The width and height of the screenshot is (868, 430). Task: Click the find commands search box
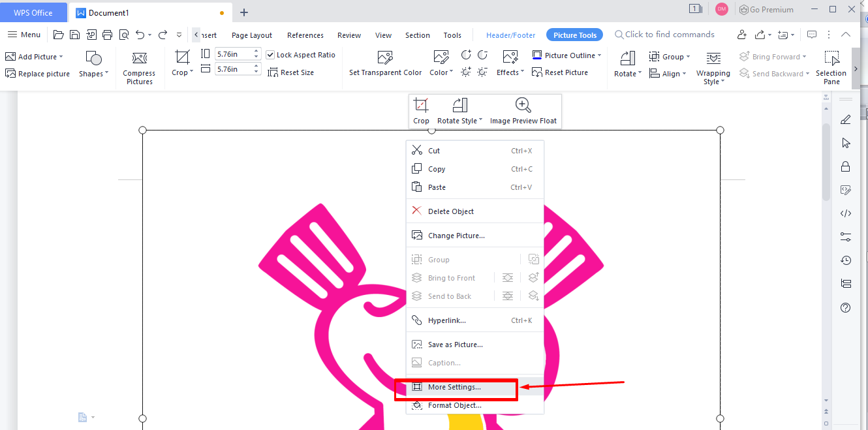click(x=664, y=35)
